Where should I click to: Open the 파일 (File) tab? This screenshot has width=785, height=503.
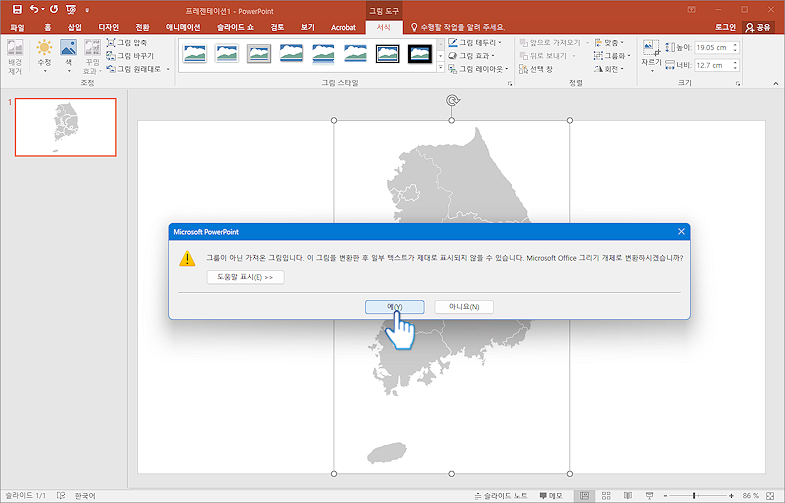18,28
